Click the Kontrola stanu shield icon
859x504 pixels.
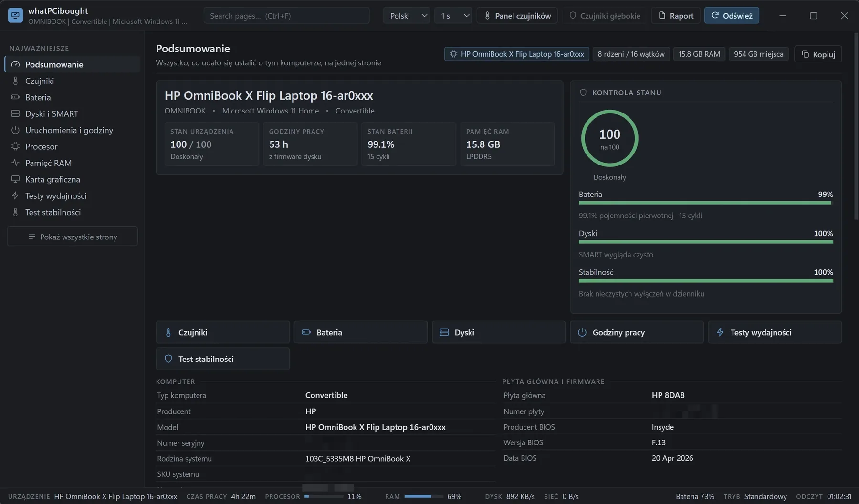tap(583, 93)
